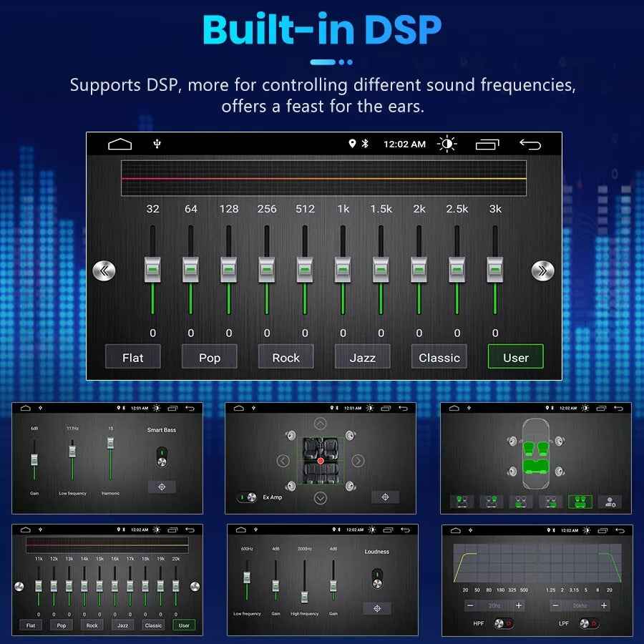Tap the brightness icon in the large equalizer status bar
Viewport: 644px width, 644px height.
tap(447, 145)
